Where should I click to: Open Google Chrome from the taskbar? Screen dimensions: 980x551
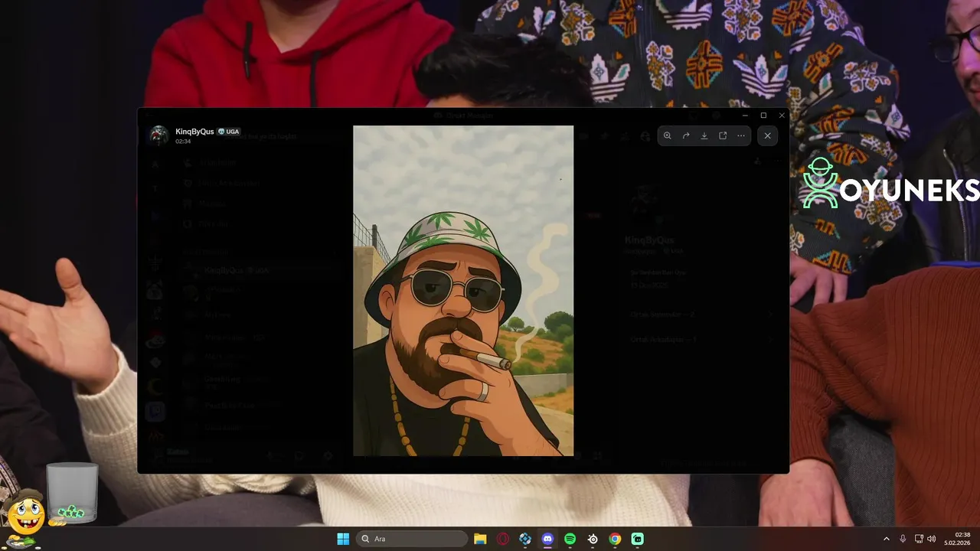[x=615, y=539]
